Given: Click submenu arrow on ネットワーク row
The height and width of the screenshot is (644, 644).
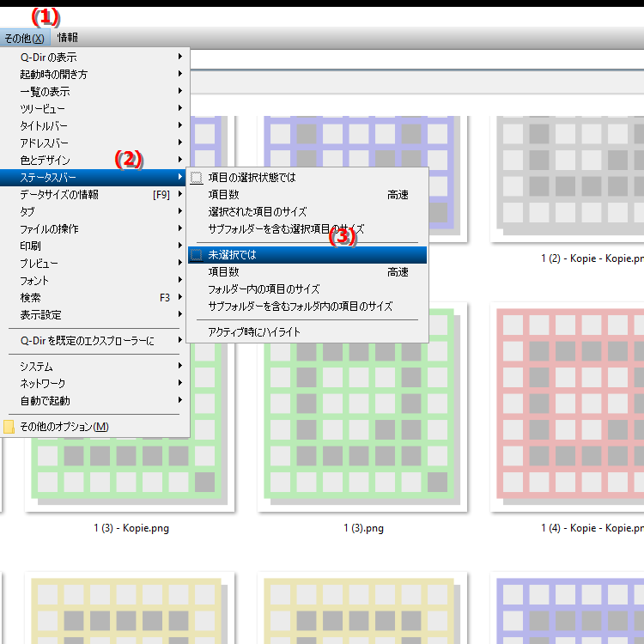Looking at the screenshot, I should pos(180,383).
